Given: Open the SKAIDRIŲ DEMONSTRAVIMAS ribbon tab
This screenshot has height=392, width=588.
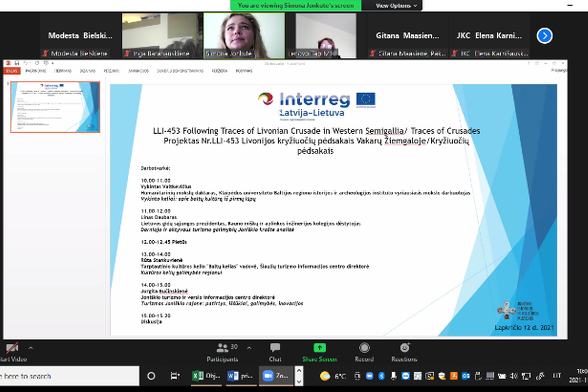Looking at the screenshot, I should coord(180,71).
